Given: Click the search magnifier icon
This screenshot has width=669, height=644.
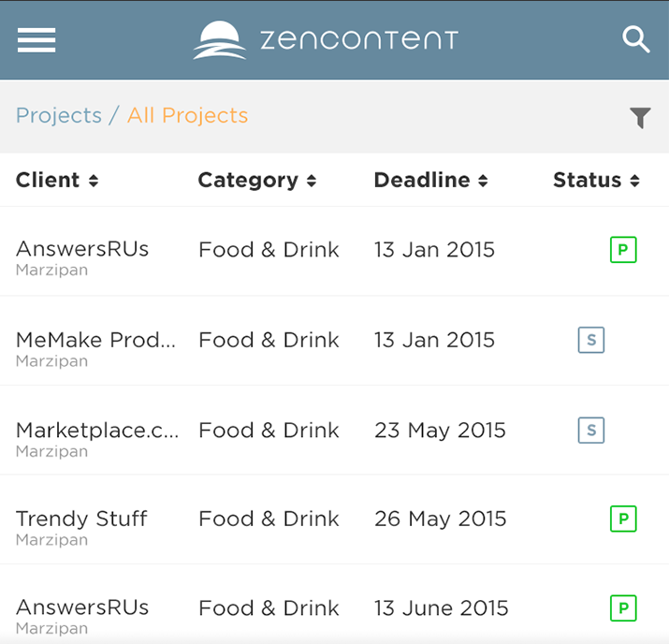Looking at the screenshot, I should [x=636, y=40].
